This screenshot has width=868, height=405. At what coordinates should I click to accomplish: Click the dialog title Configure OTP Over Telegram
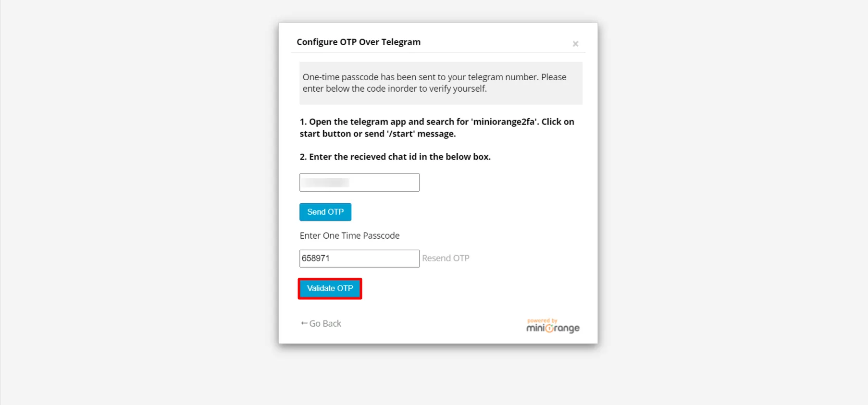[358, 42]
